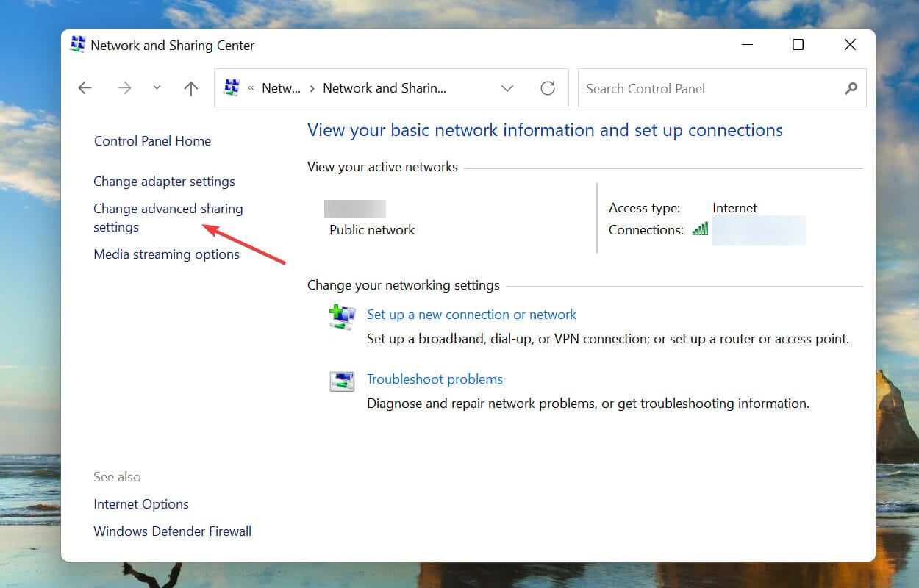Click the Set up a new connection icon
The height and width of the screenshot is (588, 919).
click(342, 317)
